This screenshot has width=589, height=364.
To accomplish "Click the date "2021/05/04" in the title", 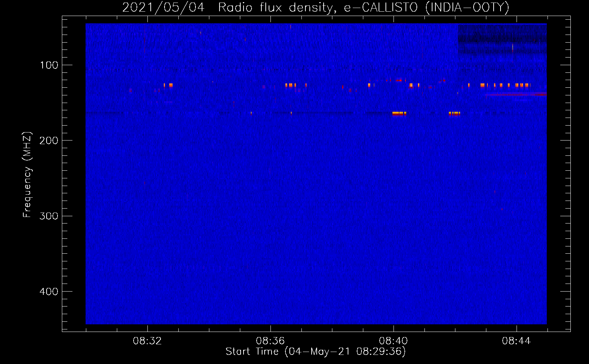I will point(163,7).
